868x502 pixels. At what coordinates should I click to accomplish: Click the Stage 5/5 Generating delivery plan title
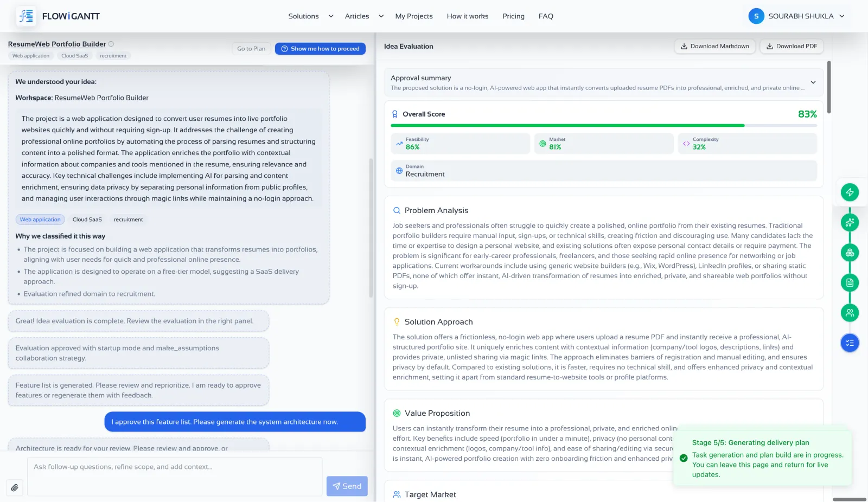[750, 443]
